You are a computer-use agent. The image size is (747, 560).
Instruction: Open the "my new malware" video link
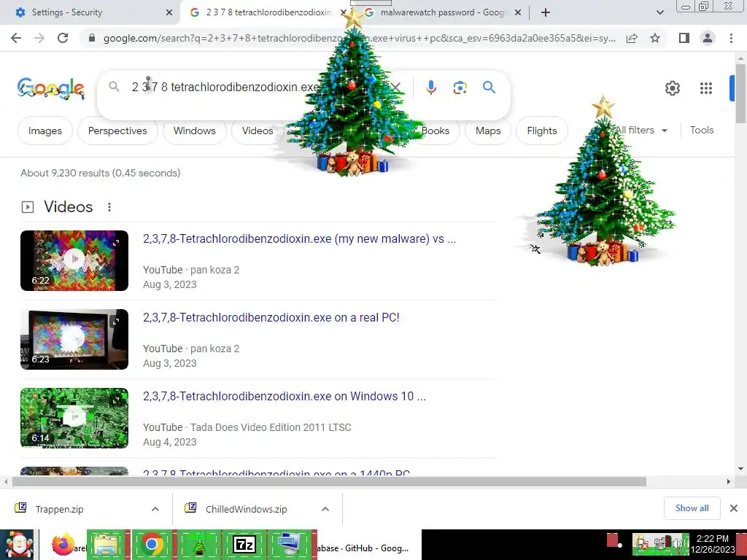pyautogui.click(x=299, y=238)
